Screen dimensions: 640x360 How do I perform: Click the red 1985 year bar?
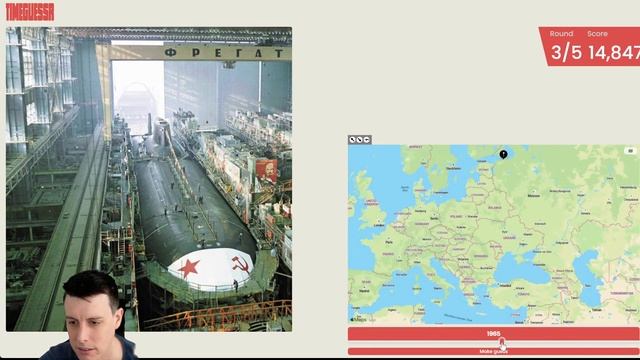pyautogui.click(x=493, y=333)
